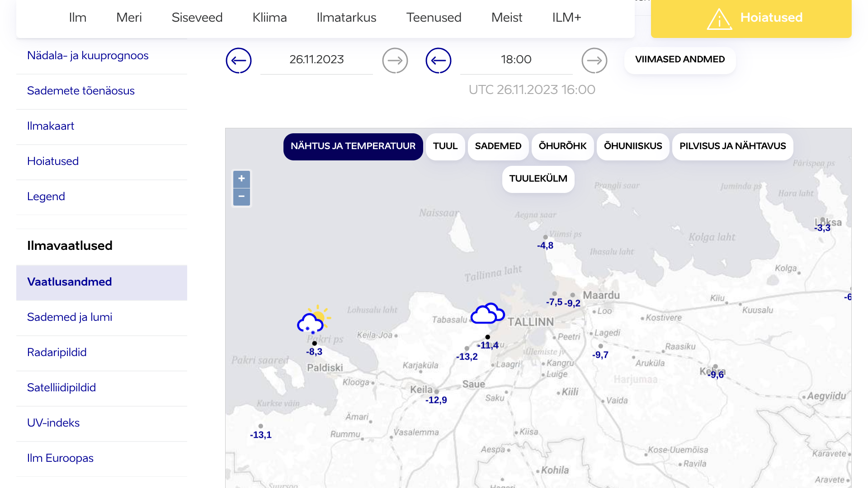Switch map layer to SADEMED
The image size is (868, 488).
pos(498,146)
